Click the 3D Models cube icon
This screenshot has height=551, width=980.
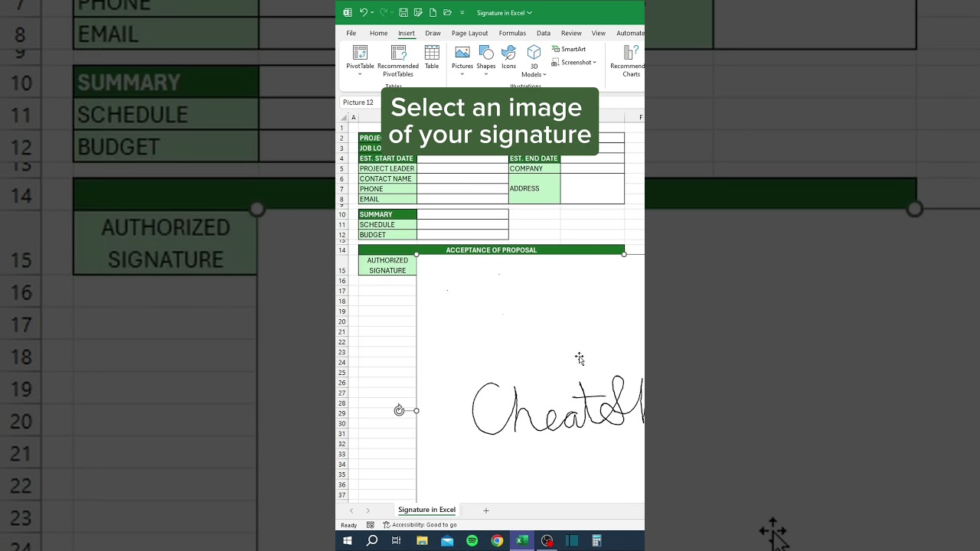[534, 52]
